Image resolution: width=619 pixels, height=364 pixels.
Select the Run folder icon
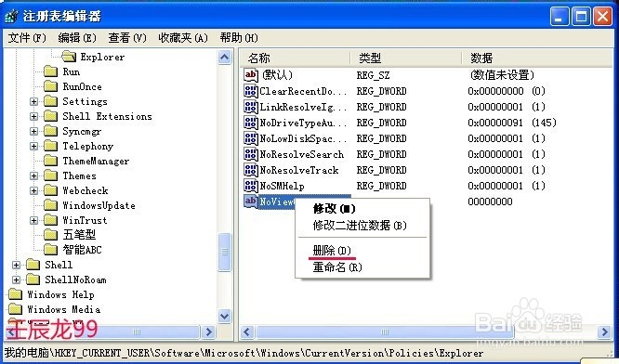point(50,71)
